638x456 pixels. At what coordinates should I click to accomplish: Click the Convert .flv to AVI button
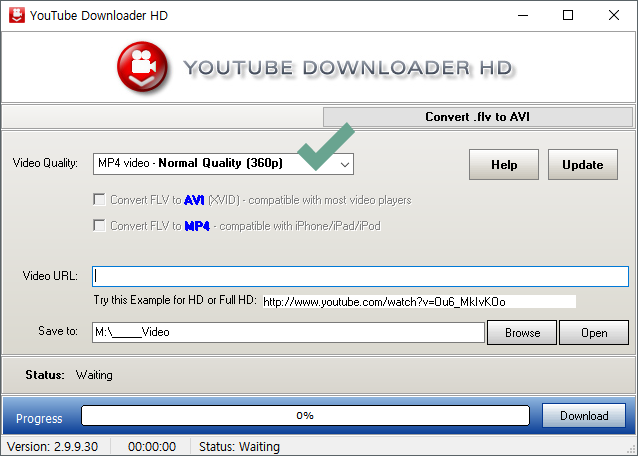[x=477, y=117]
